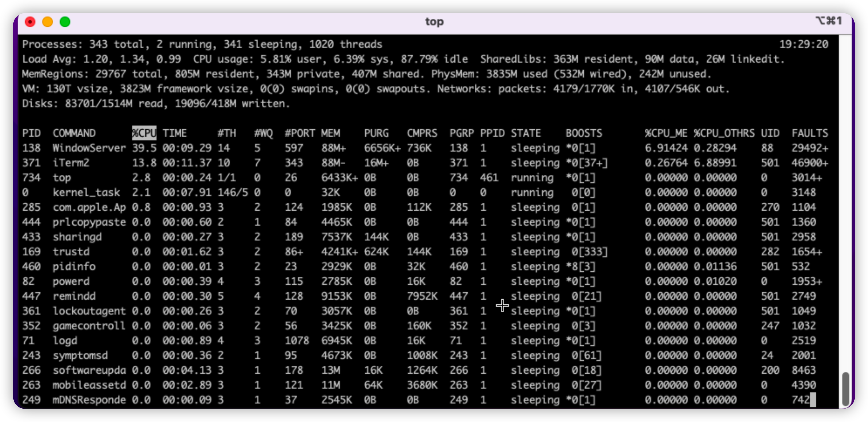The image size is (868, 422).
Task: Click the yellow minimize window button
Action: click(48, 22)
